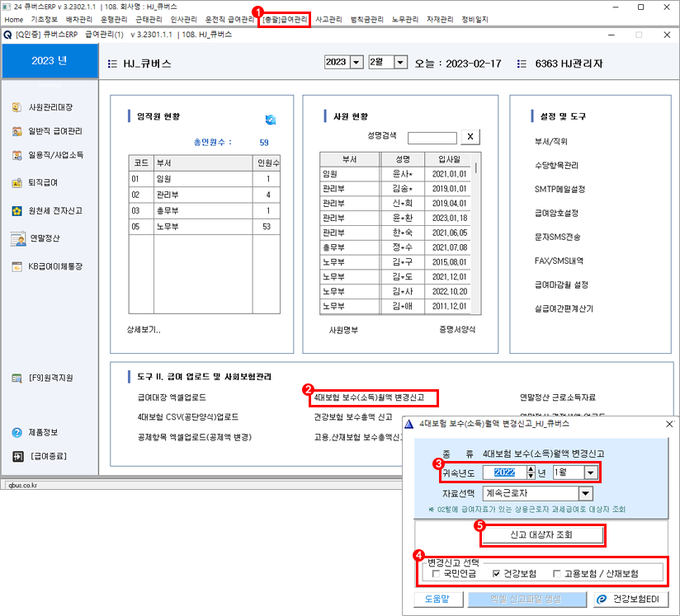Screen dimensions: 680x616
Task: Open the 사고관리 menu
Action: [x=328, y=20]
